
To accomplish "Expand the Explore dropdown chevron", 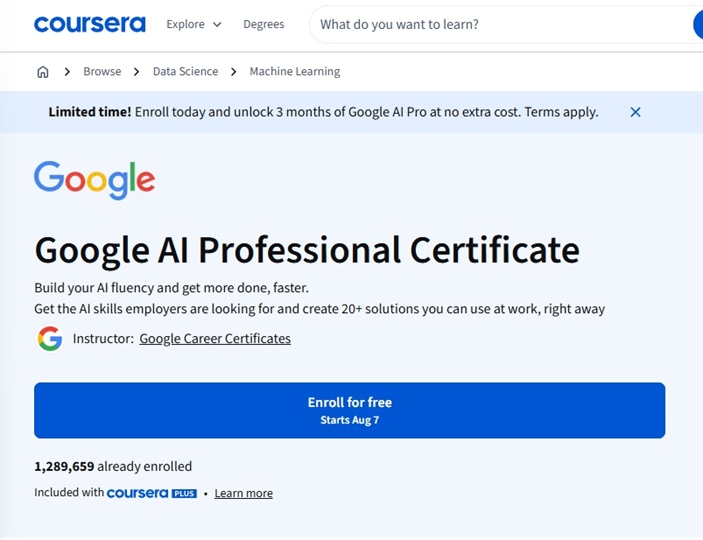I will tap(217, 24).
